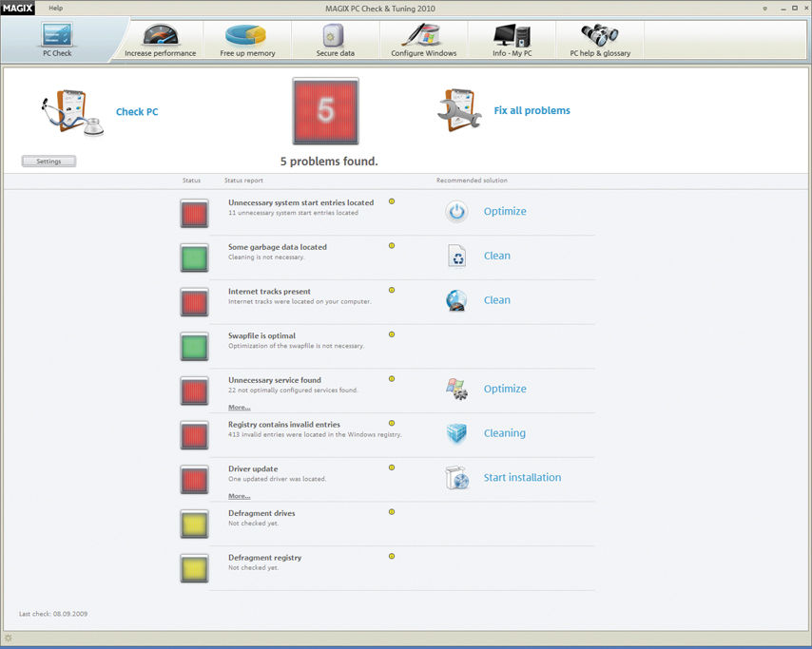Click red status tile for Internet tracks

coord(194,302)
